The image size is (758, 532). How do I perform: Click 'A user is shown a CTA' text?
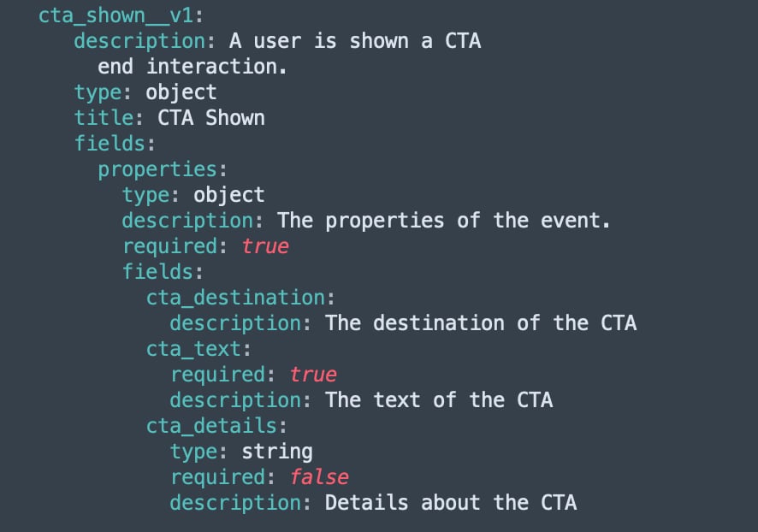355,42
